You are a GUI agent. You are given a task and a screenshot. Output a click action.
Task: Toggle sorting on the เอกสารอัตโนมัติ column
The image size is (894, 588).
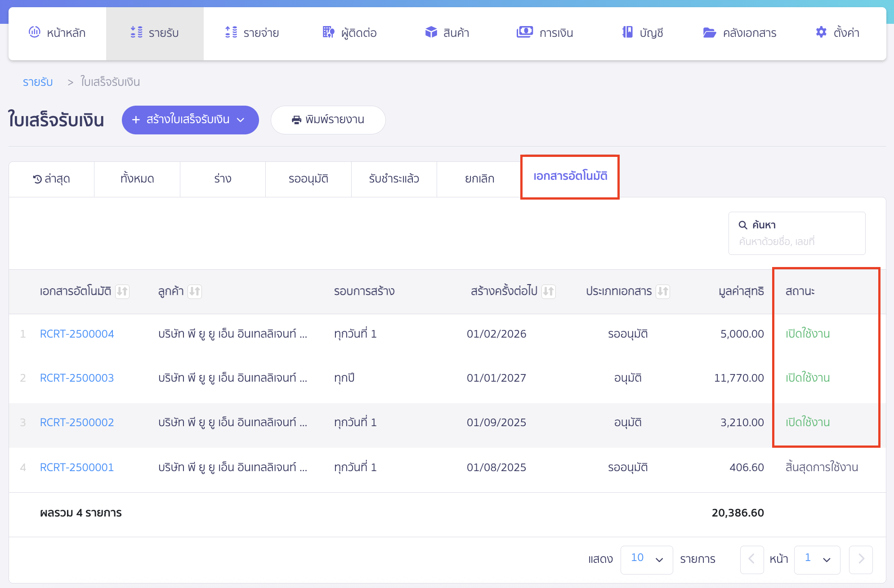[122, 291]
